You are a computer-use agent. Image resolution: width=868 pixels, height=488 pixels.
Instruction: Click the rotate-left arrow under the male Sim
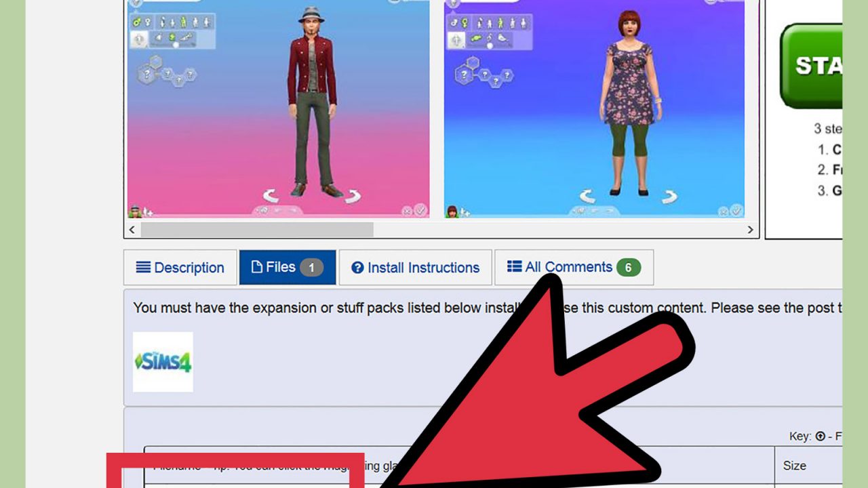271,196
